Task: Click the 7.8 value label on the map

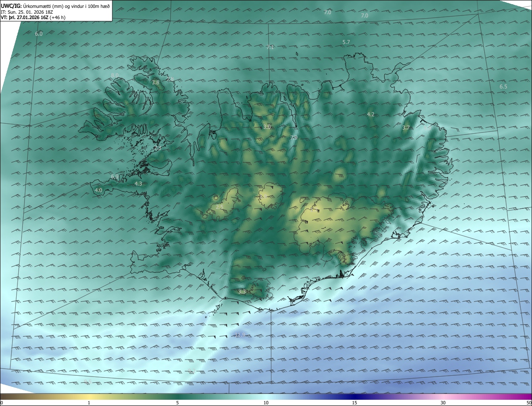Action: (x=170, y=79)
